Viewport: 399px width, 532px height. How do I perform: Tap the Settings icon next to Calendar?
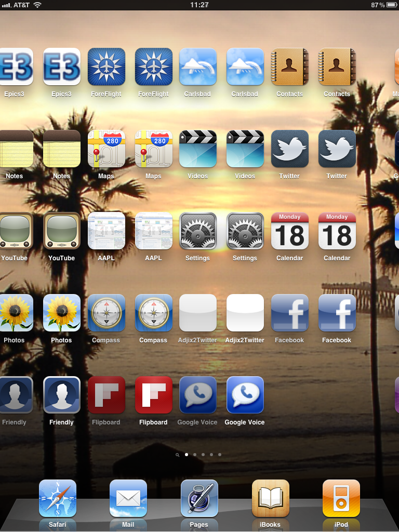[x=245, y=231]
